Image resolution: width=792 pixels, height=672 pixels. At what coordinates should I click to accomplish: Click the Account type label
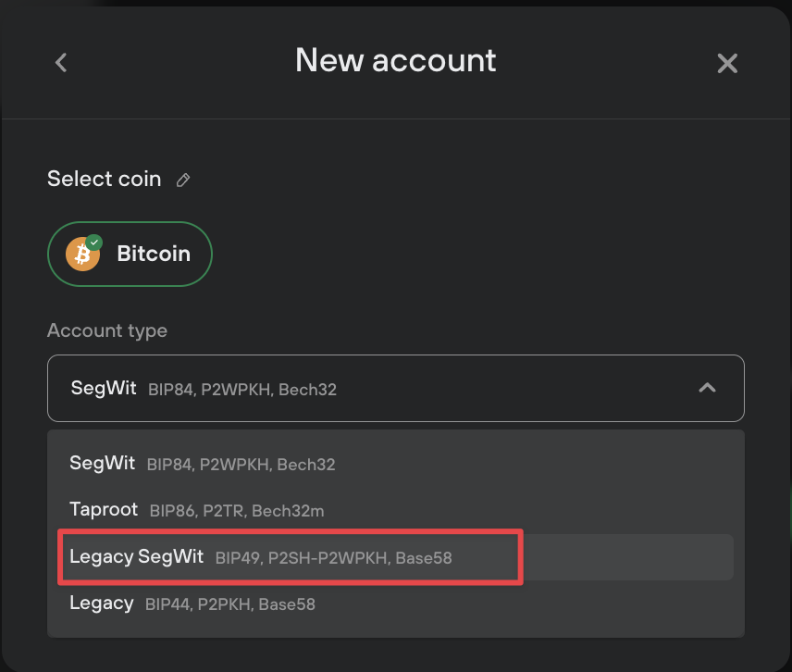click(x=107, y=331)
